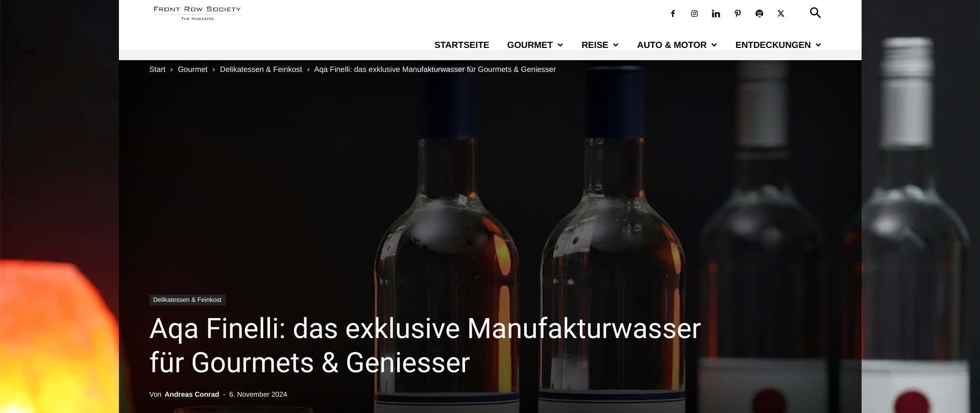Open the Instagram profile icon
The image size is (980, 413).
pos(694,14)
